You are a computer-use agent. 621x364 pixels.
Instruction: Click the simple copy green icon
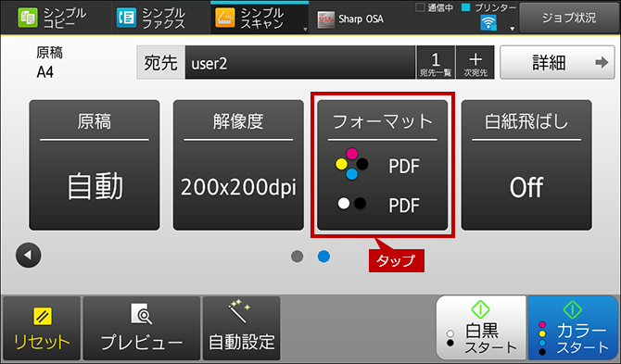click(27, 19)
